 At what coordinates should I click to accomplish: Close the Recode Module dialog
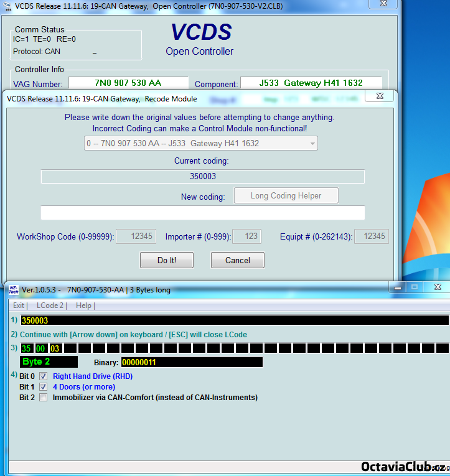coord(378,96)
